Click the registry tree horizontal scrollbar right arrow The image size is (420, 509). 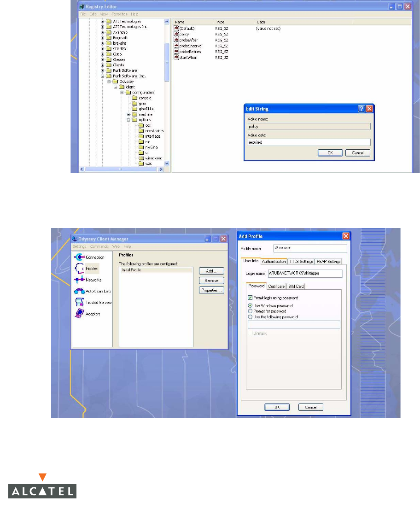click(161, 170)
